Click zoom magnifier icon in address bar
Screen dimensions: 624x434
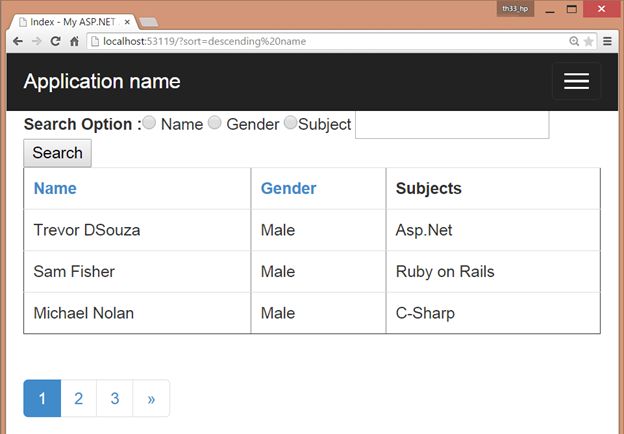tap(574, 41)
